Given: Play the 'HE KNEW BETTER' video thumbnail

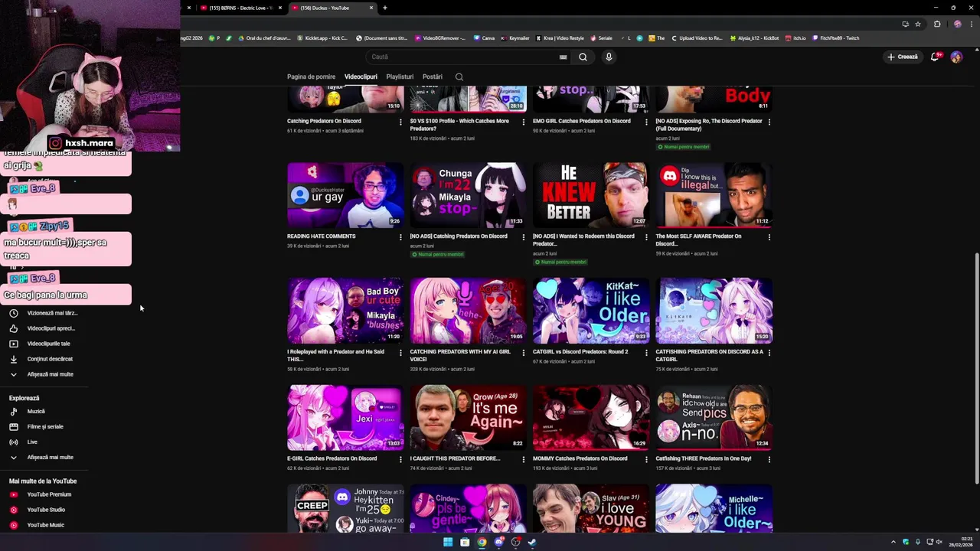Looking at the screenshot, I should (591, 195).
